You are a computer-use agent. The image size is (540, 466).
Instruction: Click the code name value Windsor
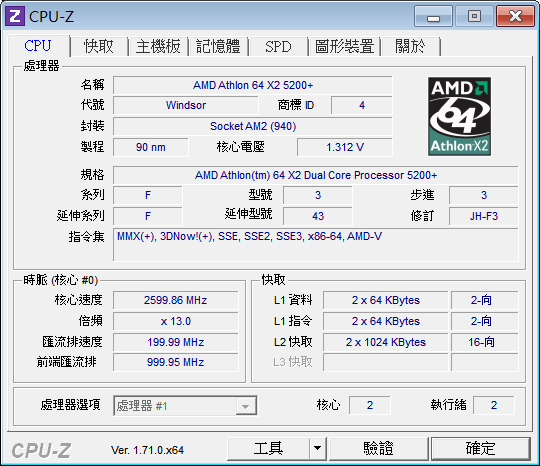[186, 105]
